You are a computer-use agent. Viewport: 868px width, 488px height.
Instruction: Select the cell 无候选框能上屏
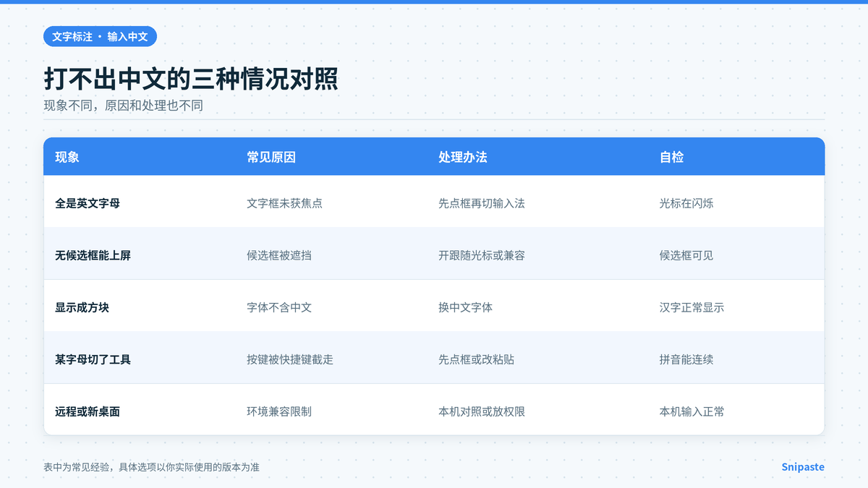(x=93, y=255)
